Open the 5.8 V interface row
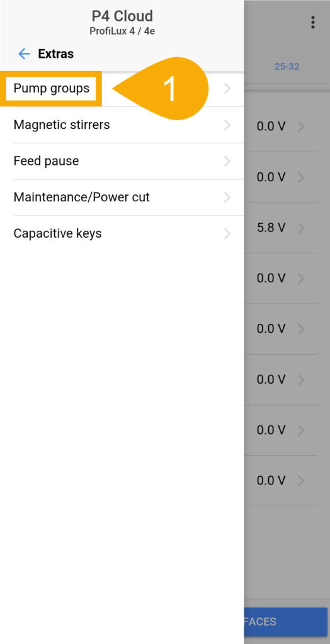The width and height of the screenshot is (330, 644). [x=281, y=228]
